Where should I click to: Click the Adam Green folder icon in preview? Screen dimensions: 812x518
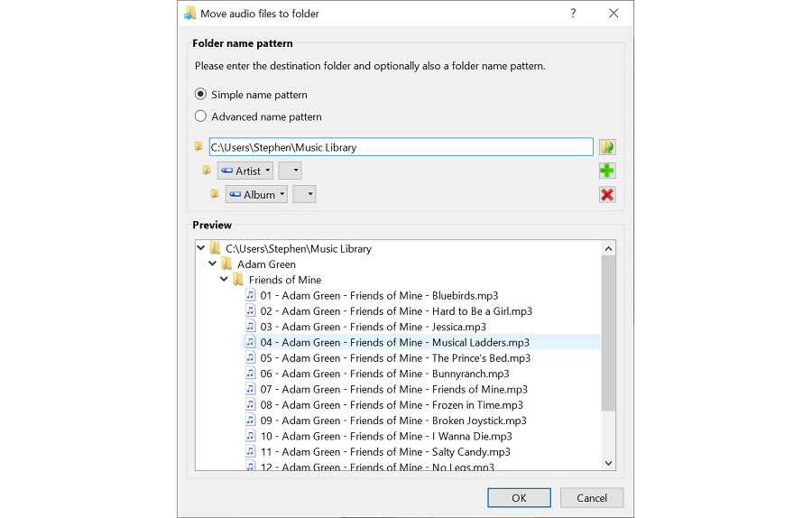[226, 264]
